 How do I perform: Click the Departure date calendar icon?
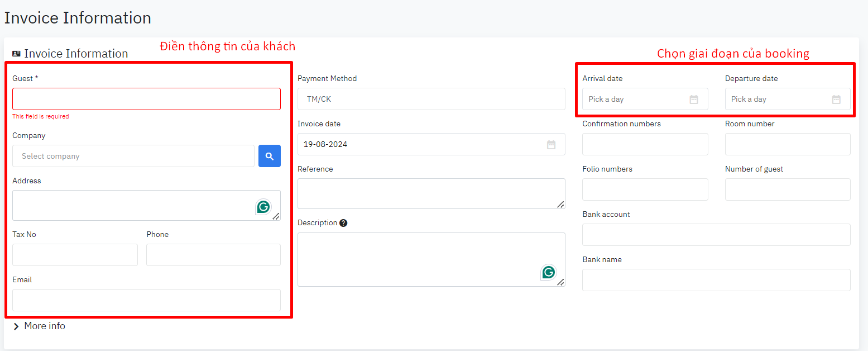pyautogui.click(x=836, y=99)
